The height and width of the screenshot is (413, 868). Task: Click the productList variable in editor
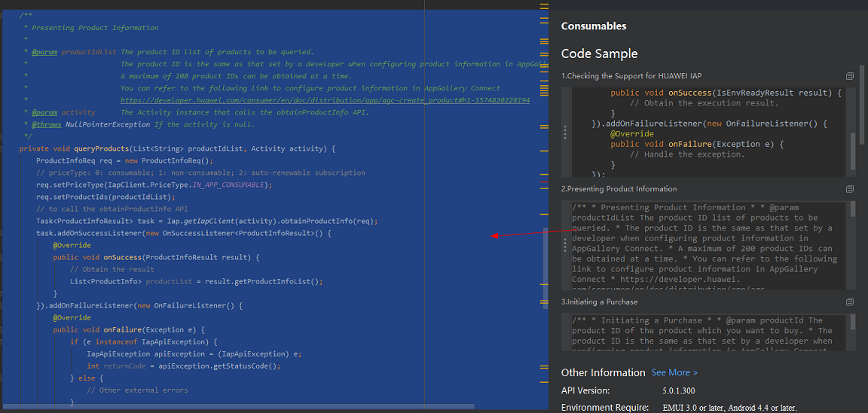tap(168, 281)
